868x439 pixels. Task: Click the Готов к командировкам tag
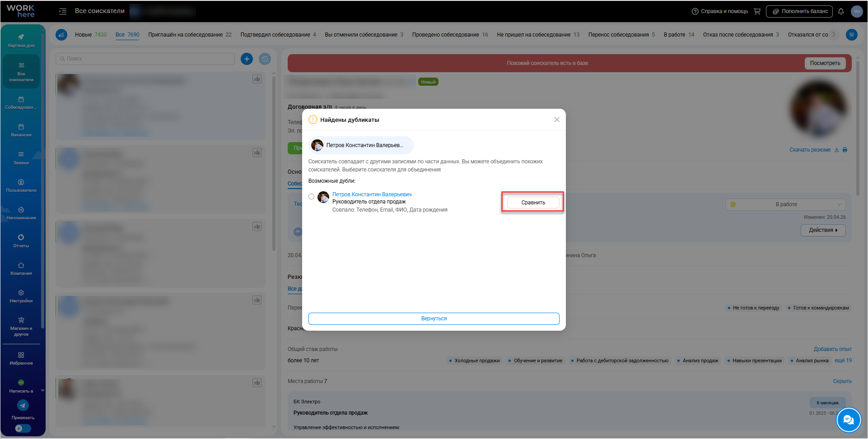pos(818,308)
